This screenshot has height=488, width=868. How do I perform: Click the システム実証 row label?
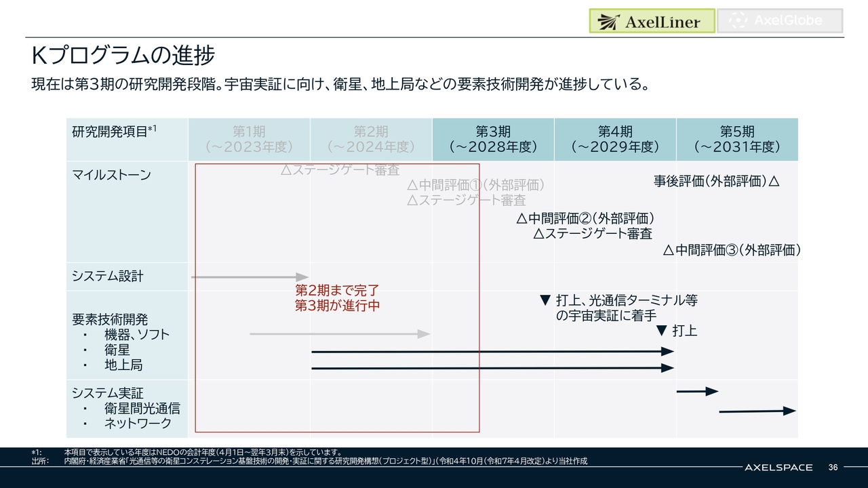point(107,393)
